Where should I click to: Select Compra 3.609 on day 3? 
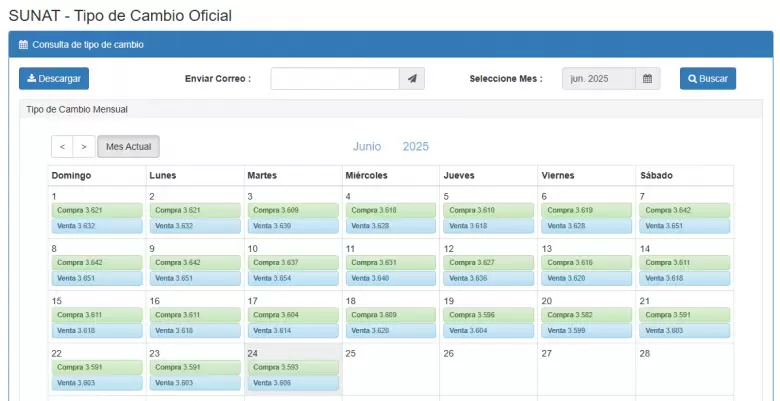point(293,210)
